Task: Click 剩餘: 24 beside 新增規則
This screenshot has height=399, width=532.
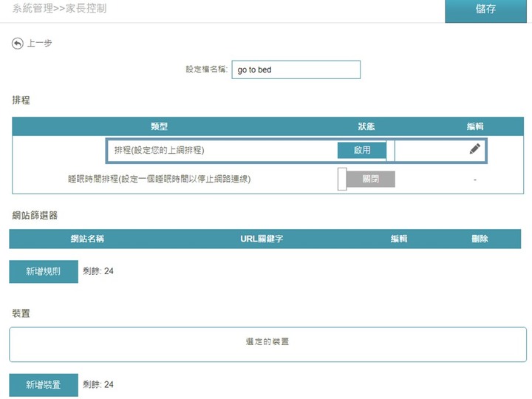Action: (98, 271)
